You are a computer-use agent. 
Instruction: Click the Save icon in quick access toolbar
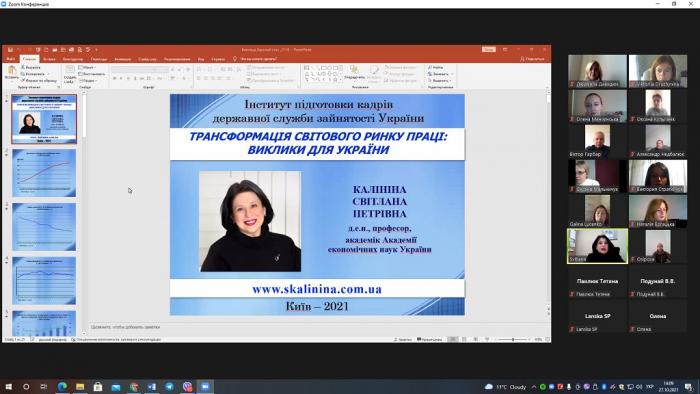pos(10,50)
